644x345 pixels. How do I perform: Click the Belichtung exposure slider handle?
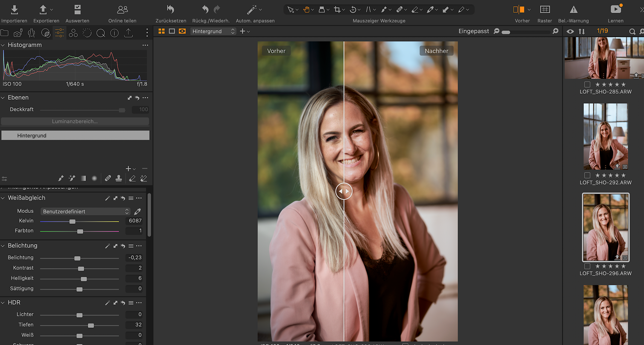77,258
